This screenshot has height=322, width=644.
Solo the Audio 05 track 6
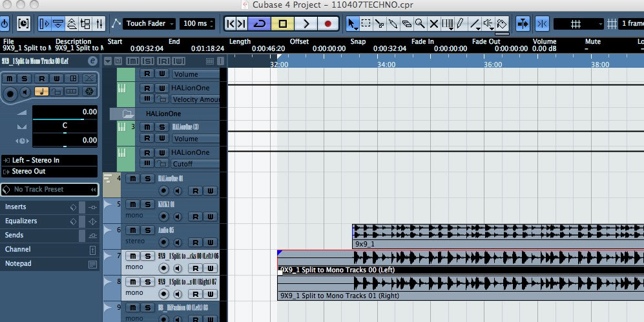147,230
